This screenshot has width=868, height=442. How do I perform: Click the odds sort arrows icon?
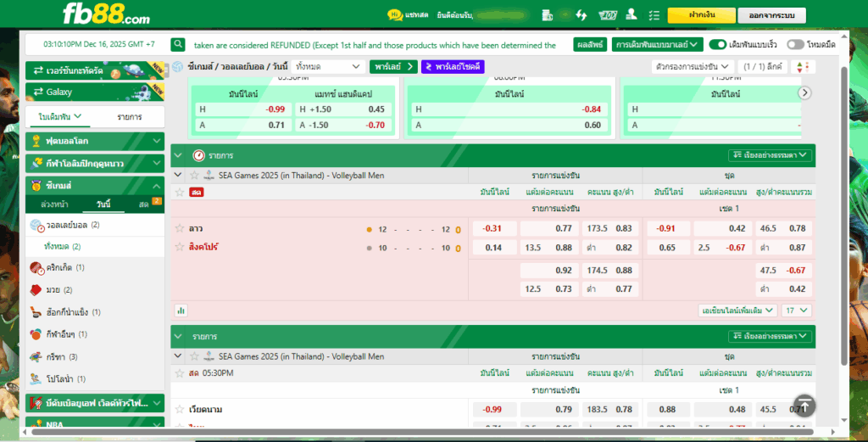(x=803, y=67)
